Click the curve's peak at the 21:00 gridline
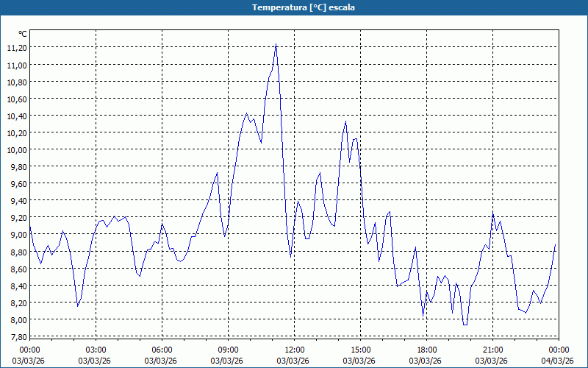The width and height of the screenshot is (588, 368). pyautogui.click(x=492, y=214)
